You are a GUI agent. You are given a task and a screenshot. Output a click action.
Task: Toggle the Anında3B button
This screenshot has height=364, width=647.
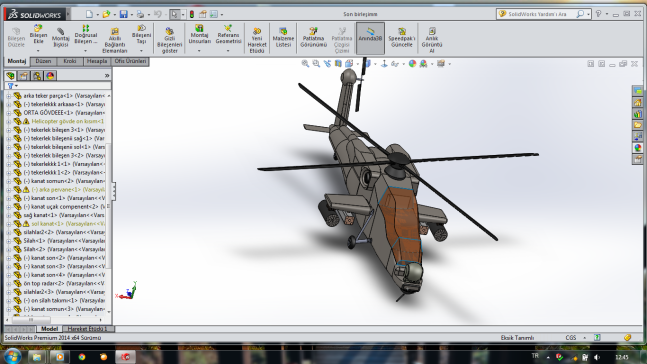click(x=370, y=38)
